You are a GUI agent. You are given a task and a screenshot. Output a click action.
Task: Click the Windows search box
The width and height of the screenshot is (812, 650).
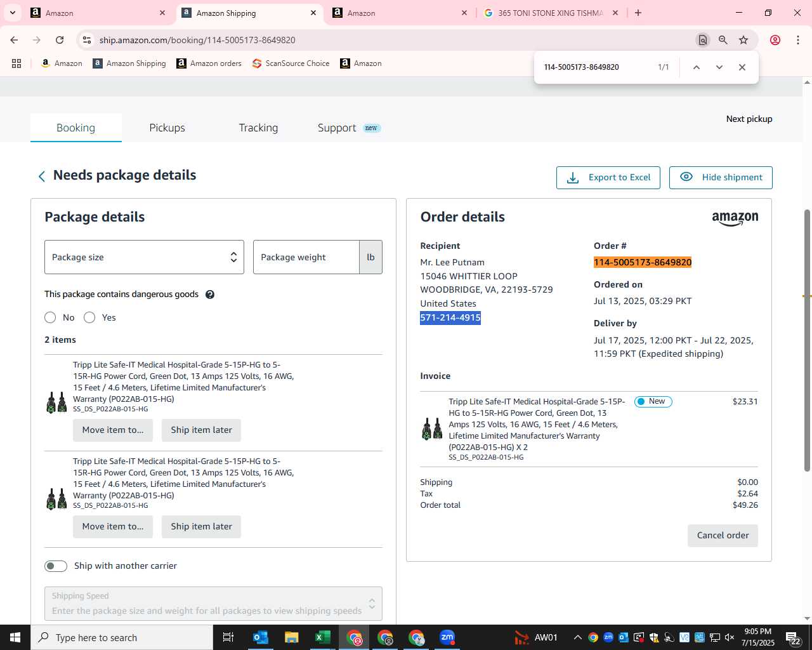(x=122, y=637)
